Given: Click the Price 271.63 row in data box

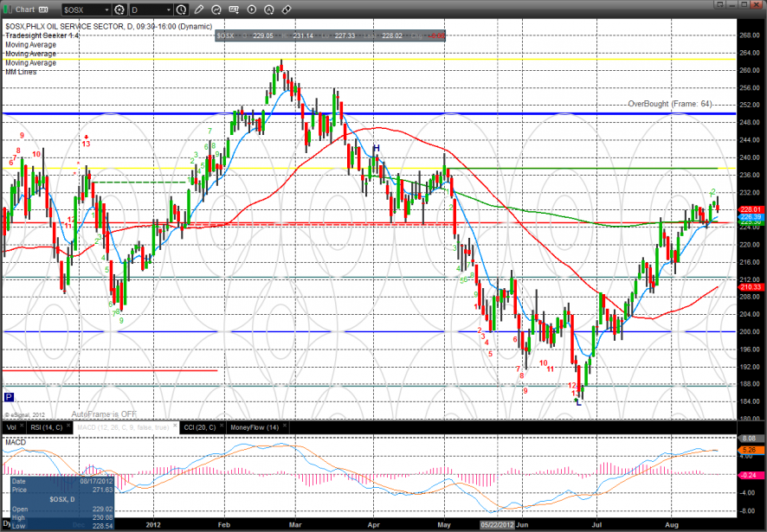Looking at the screenshot, I should [62, 490].
